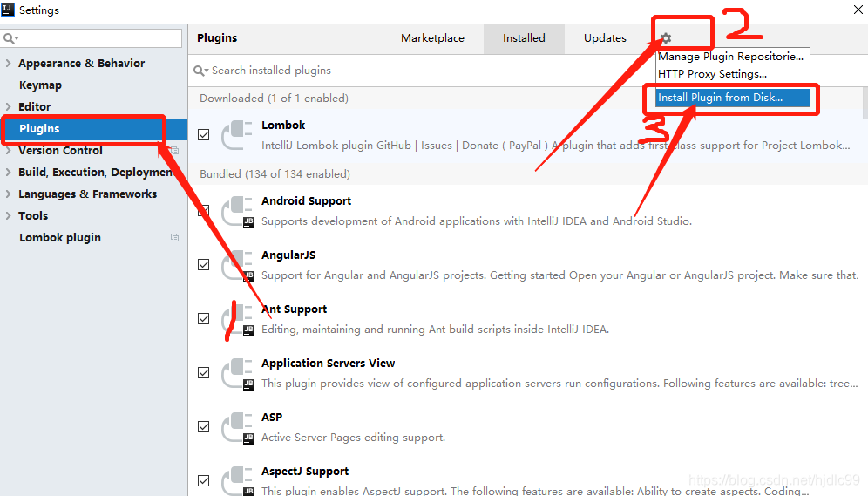
Task: Expand the Tools settings node
Action: pyautogui.click(x=9, y=215)
